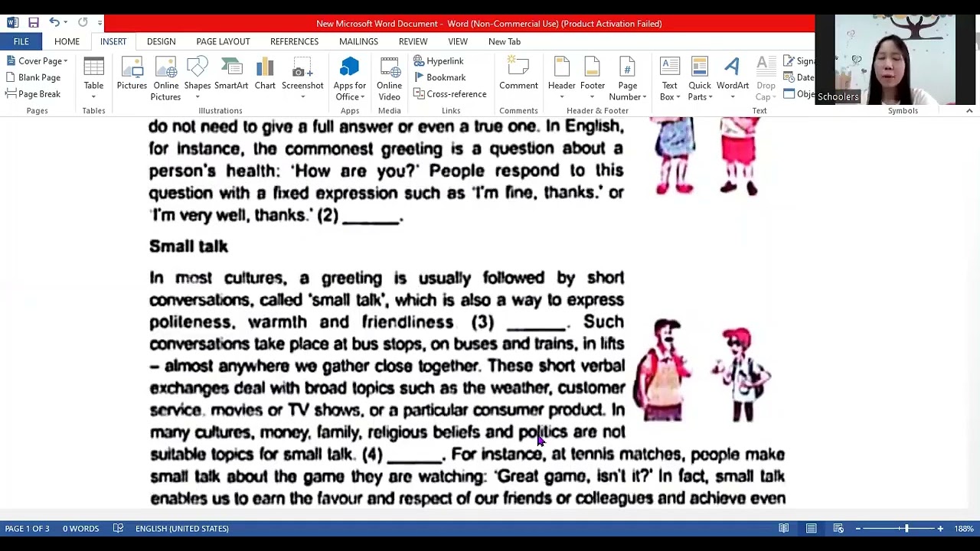The width and height of the screenshot is (980, 551).
Task: Open the Page Number menu
Action: (627, 78)
